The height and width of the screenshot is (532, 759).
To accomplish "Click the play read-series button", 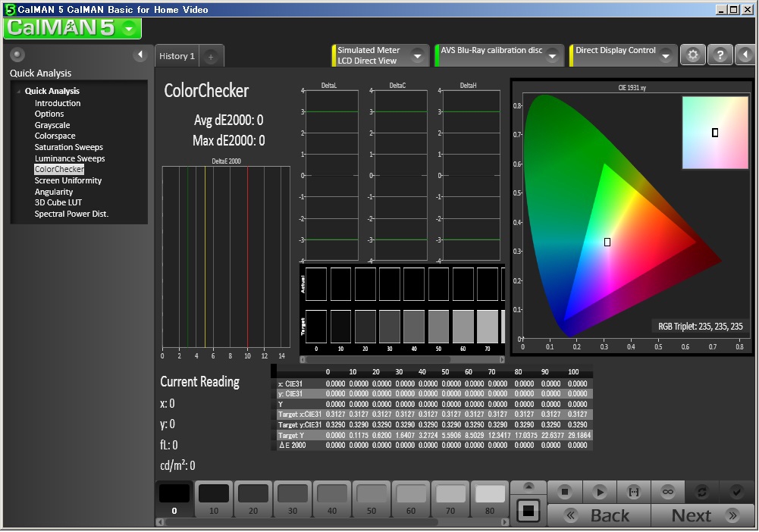I will coord(599,492).
